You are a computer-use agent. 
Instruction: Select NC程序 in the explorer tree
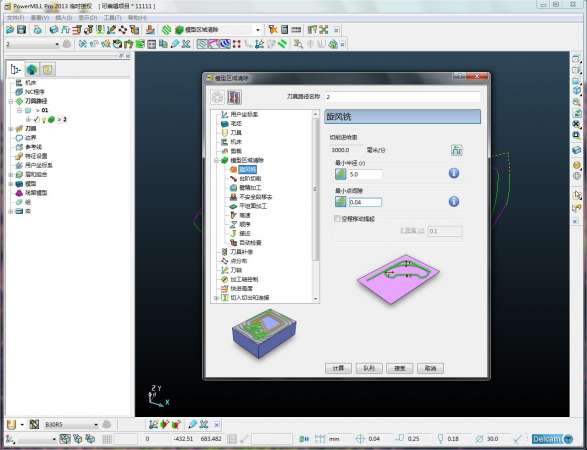(x=34, y=92)
